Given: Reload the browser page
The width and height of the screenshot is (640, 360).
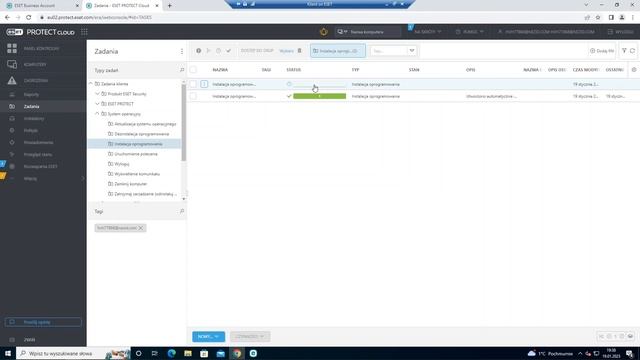Looking at the screenshot, I should 29,18.
